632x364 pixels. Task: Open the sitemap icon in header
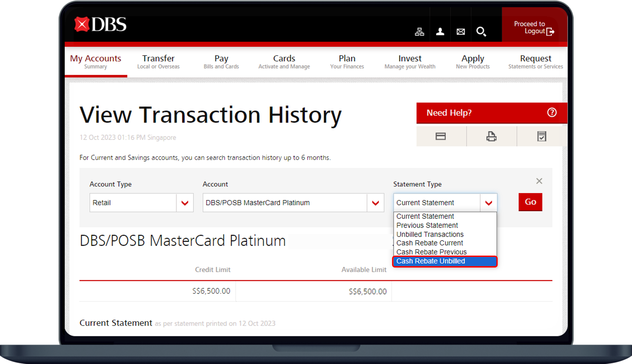tap(419, 32)
